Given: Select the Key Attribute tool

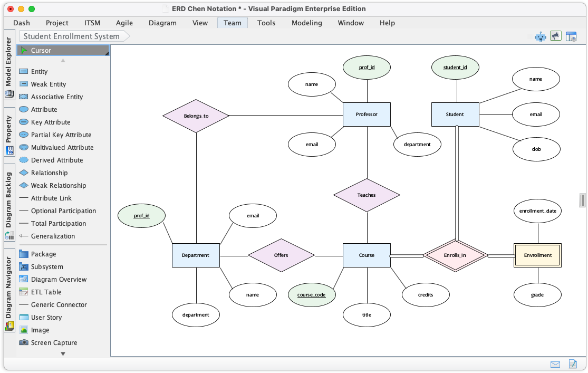Looking at the screenshot, I should click(50, 122).
